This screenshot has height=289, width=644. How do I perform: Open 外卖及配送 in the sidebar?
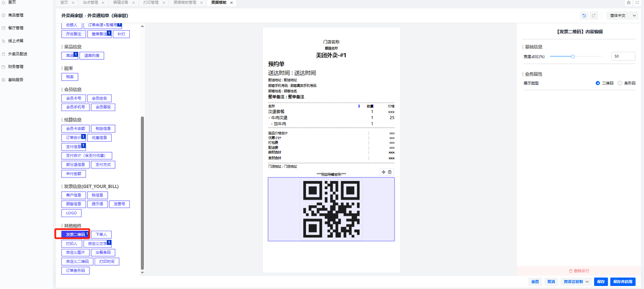click(x=18, y=54)
